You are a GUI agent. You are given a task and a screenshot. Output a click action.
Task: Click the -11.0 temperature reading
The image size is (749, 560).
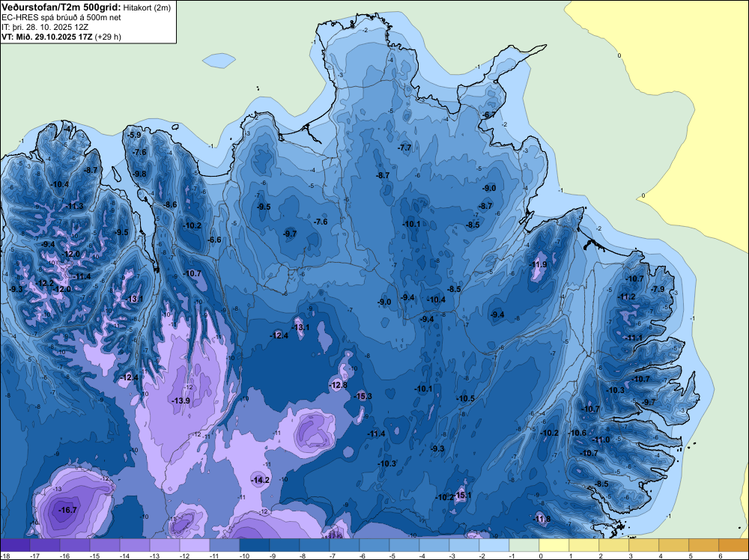pos(601,439)
